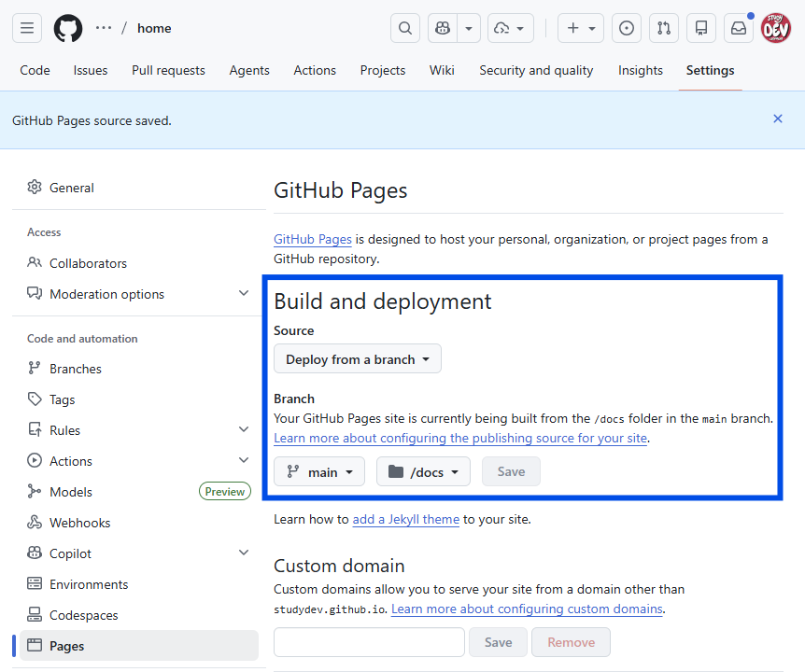Open 'Learn more about configuring the publishing source' link
The height and width of the screenshot is (672, 805).
coord(460,438)
